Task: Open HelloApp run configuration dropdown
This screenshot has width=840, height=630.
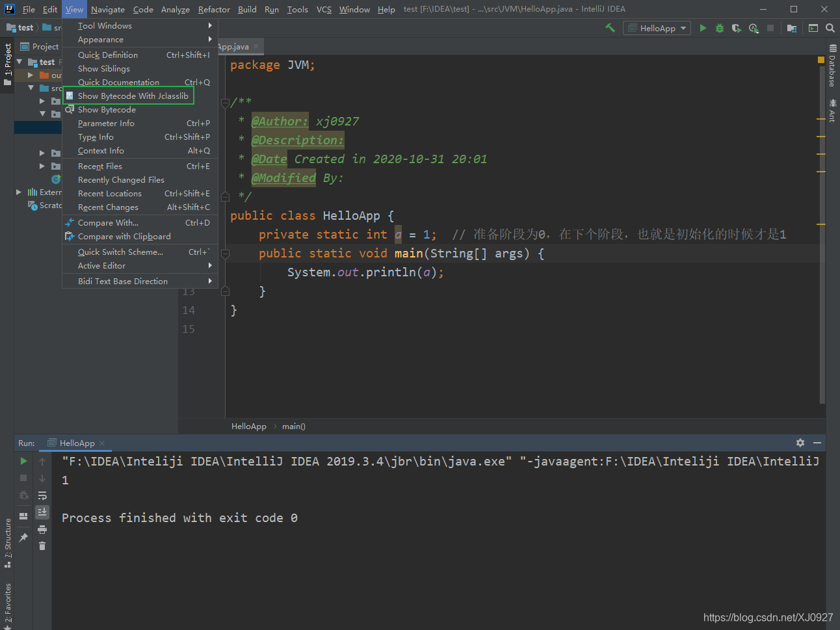Action: tap(657, 28)
